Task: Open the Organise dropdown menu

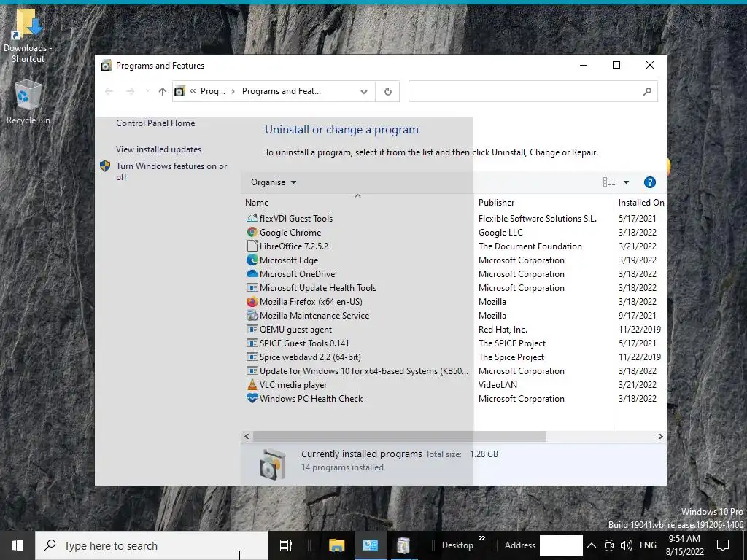Action: (274, 182)
